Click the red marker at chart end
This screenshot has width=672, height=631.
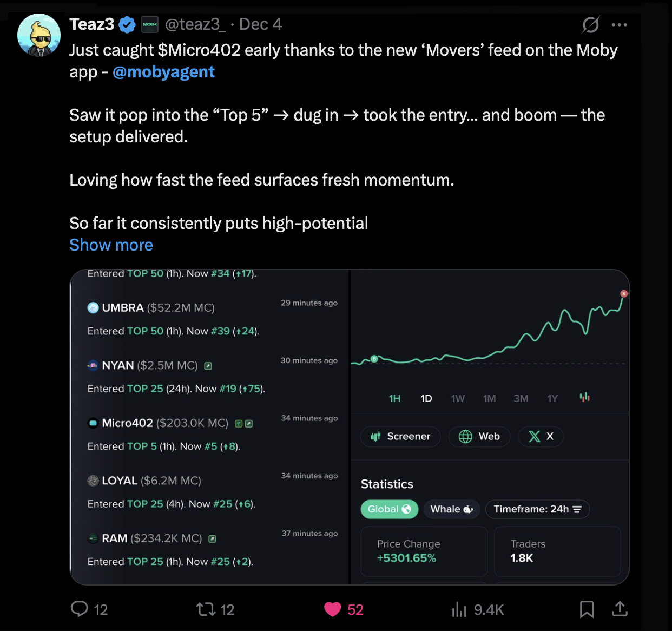tap(623, 293)
